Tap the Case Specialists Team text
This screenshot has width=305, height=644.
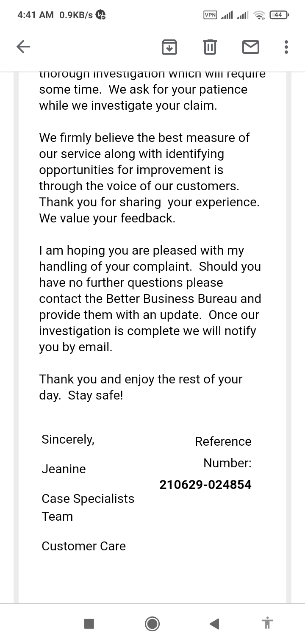click(x=88, y=508)
